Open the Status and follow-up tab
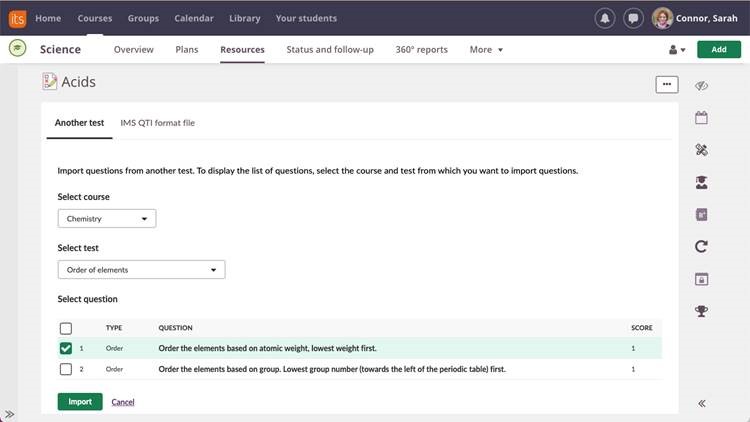 (x=330, y=49)
